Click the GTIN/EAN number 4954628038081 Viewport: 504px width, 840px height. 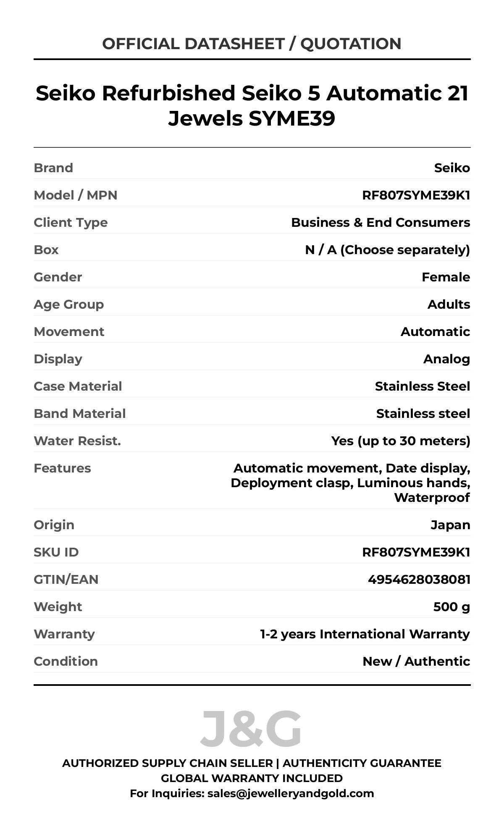coord(419,580)
